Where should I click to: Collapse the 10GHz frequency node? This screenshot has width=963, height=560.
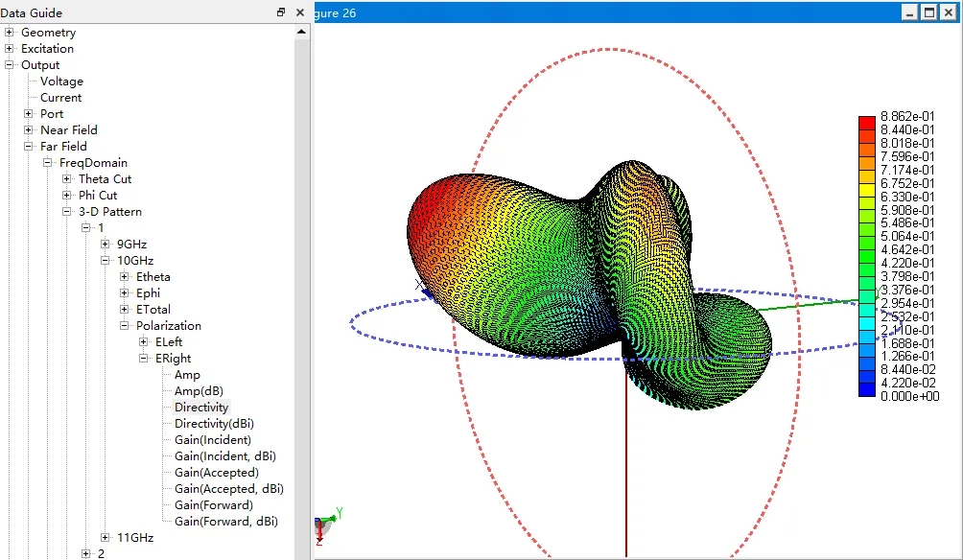(106, 261)
